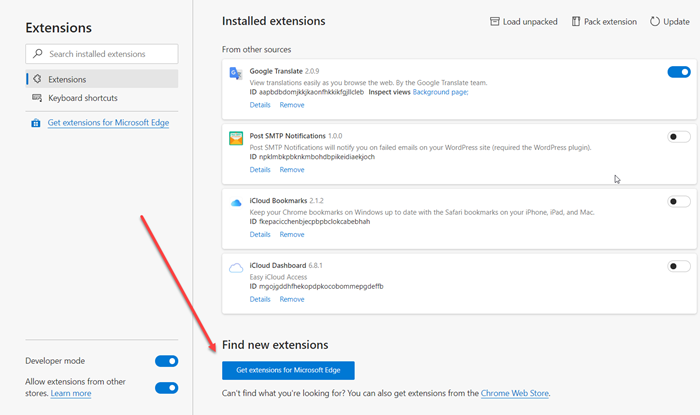Click the iCloud Dashboard cloud icon

click(x=236, y=267)
